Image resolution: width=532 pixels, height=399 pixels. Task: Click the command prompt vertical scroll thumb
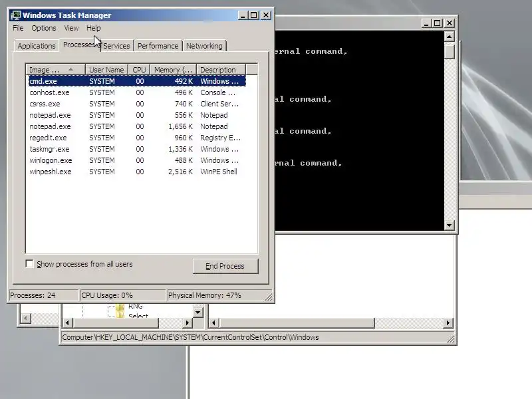tap(450, 51)
